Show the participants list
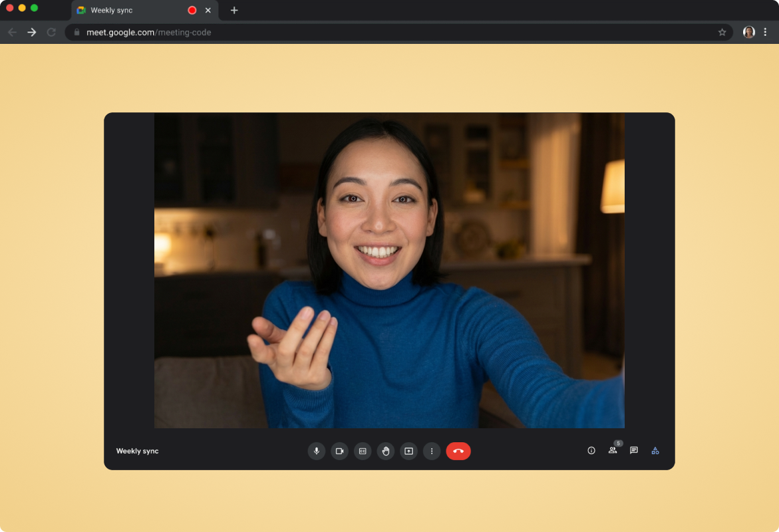 tap(612, 451)
